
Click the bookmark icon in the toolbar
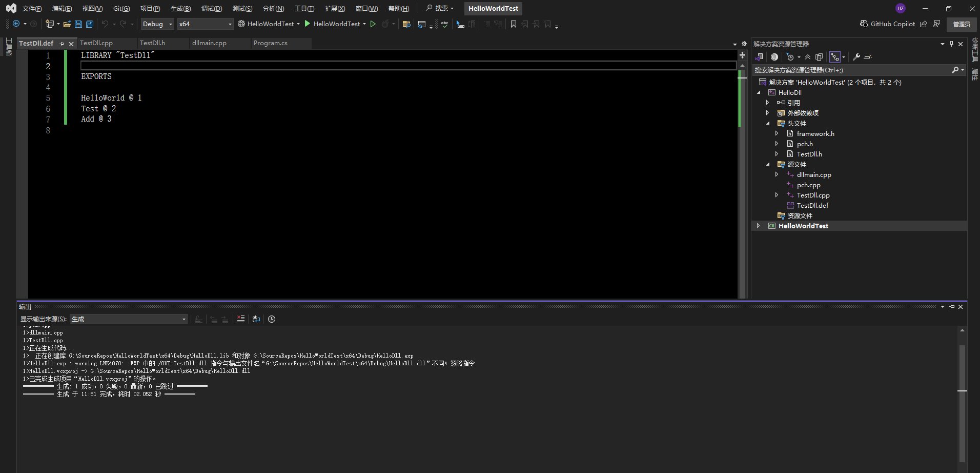click(513, 24)
